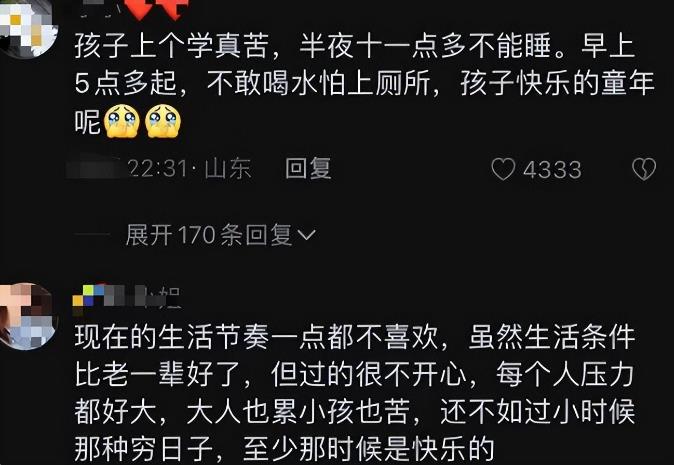
Task: Click the second commenter's blurred username
Action: (x=126, y=296)
